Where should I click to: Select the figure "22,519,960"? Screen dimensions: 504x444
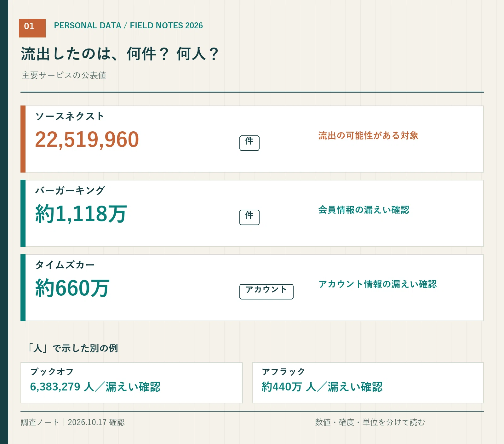(x=87, y=139)
